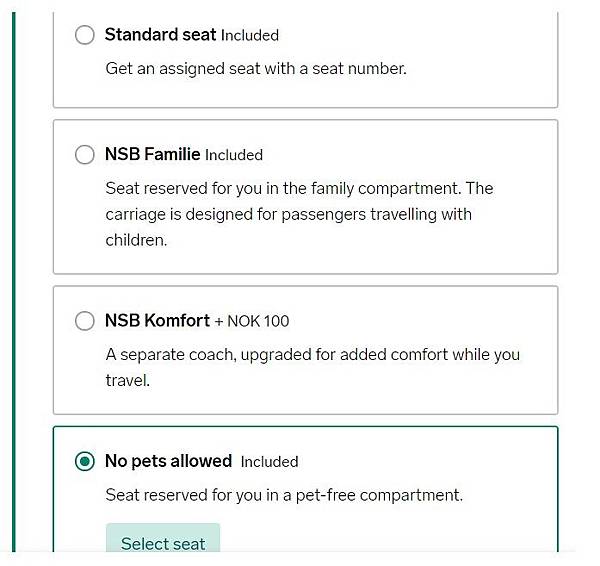This screenshot has width=600, height=566.
Task: Click the separate coach comfort description
Action: click(x=312, y=367)
